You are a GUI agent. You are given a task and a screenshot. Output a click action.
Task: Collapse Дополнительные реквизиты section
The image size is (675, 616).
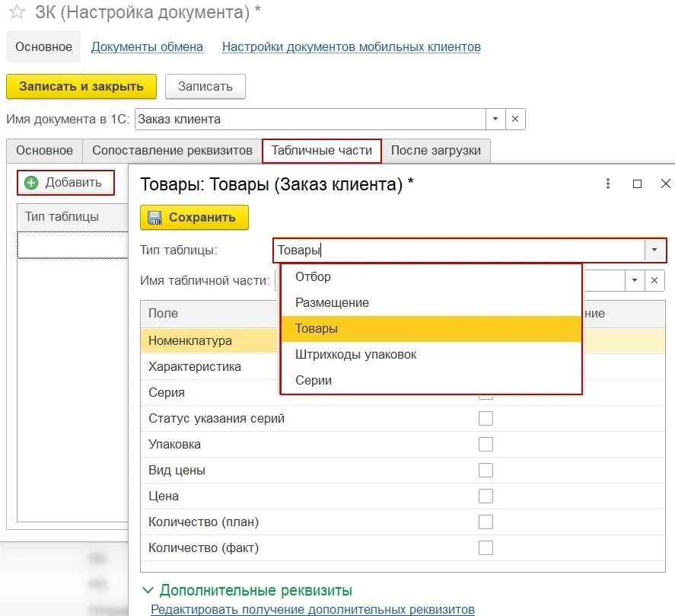(148, 590)
